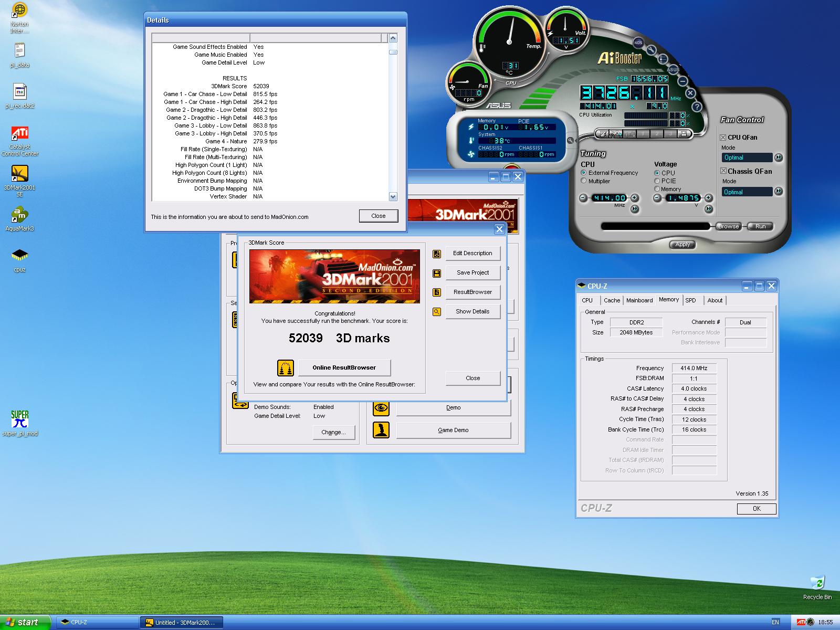This screenshot has height=630, width=840.
Task: Click the floppy save icon in AiBooster toolbar
Action: click(x=684, y=133)
